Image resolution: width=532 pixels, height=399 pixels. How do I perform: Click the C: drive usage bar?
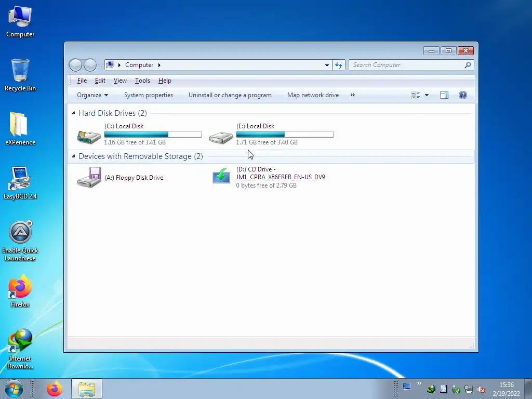coord(153,135)
